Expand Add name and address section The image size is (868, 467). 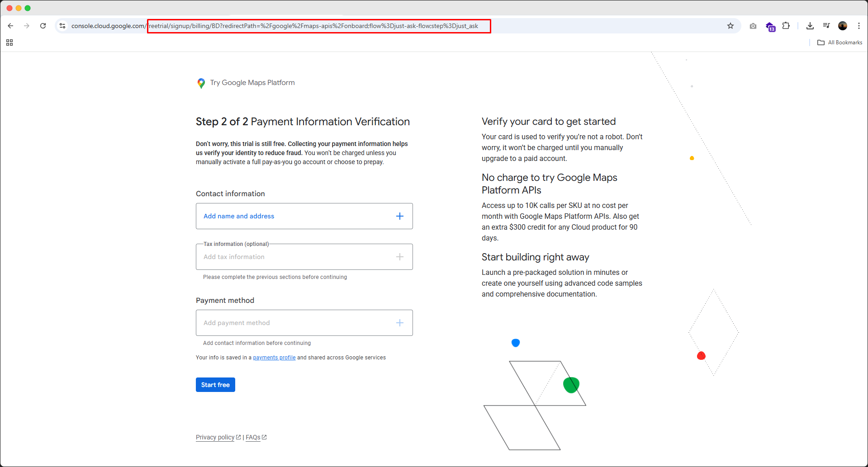point(304,216)
